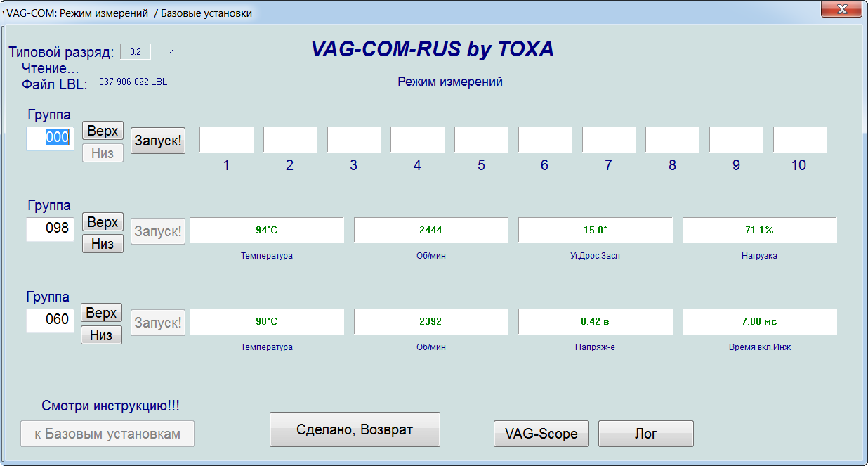Click the 98°C temperature value
The height and width of the screenshot is (466, 868).
[267, 322]
